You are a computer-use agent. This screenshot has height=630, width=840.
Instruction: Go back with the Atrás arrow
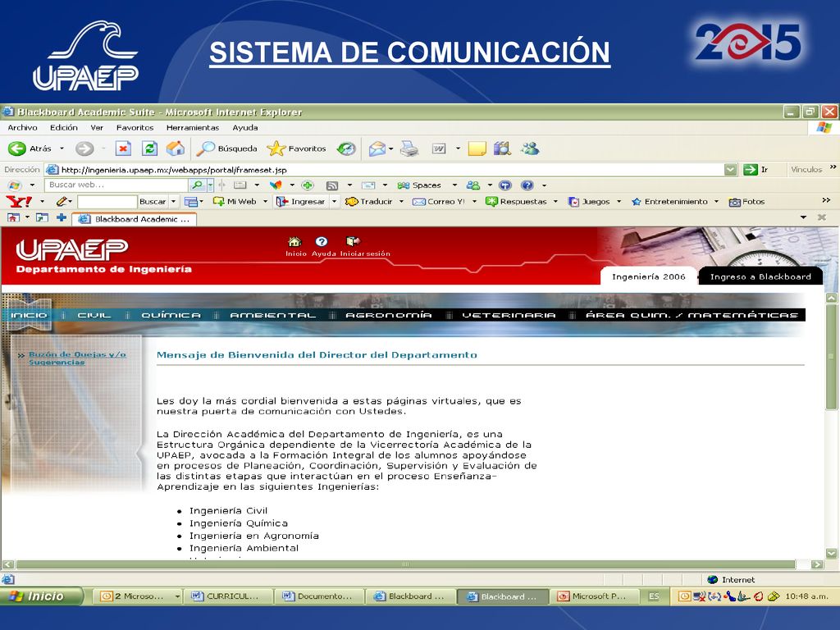pos(30,148)
